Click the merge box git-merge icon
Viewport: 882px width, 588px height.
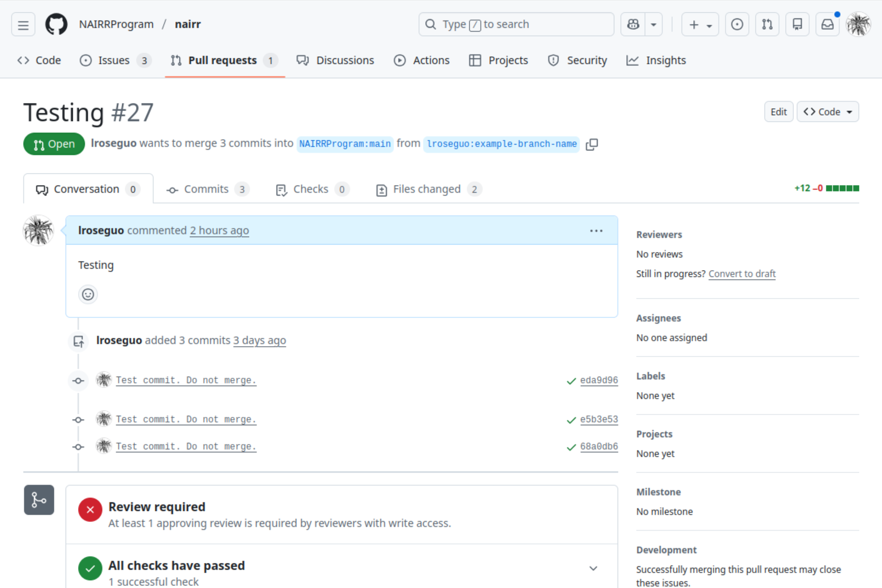tap(39, 500)
